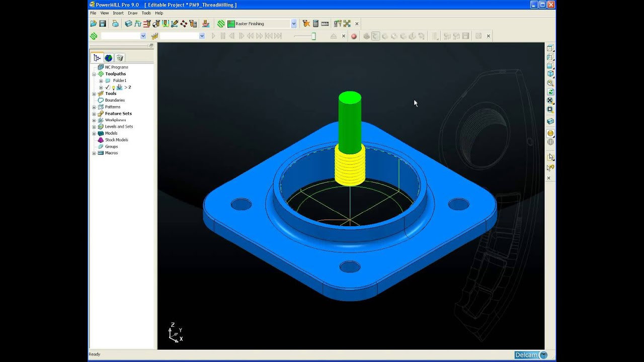Viewport: 644px width, 362px height.
Task: Click the simulation speed slider handle
Action: (313, 36)
